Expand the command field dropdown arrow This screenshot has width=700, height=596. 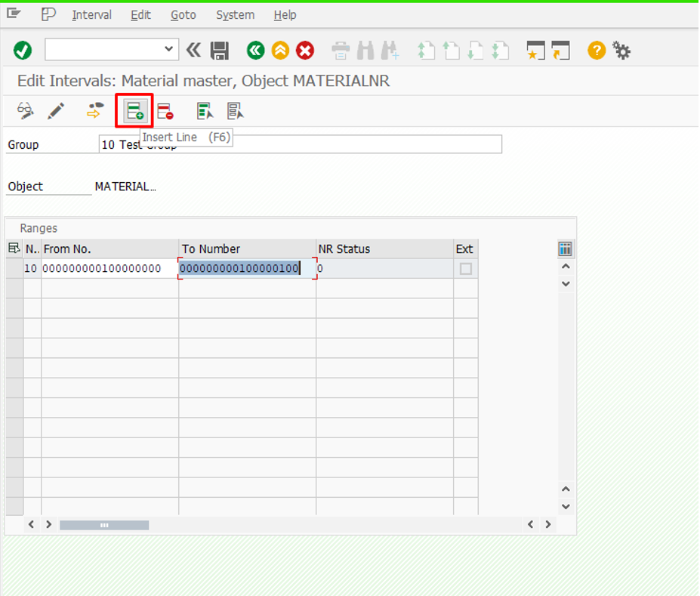(x=168, y=50)
